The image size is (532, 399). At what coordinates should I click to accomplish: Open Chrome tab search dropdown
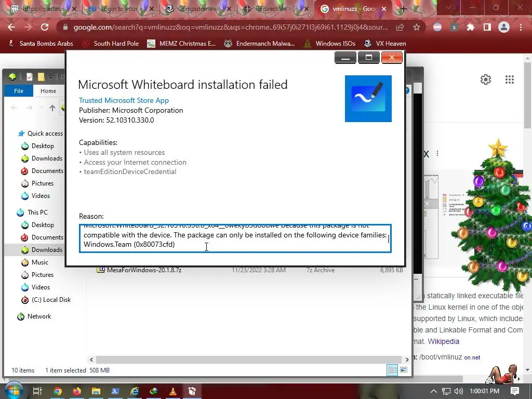coord(448,7)
